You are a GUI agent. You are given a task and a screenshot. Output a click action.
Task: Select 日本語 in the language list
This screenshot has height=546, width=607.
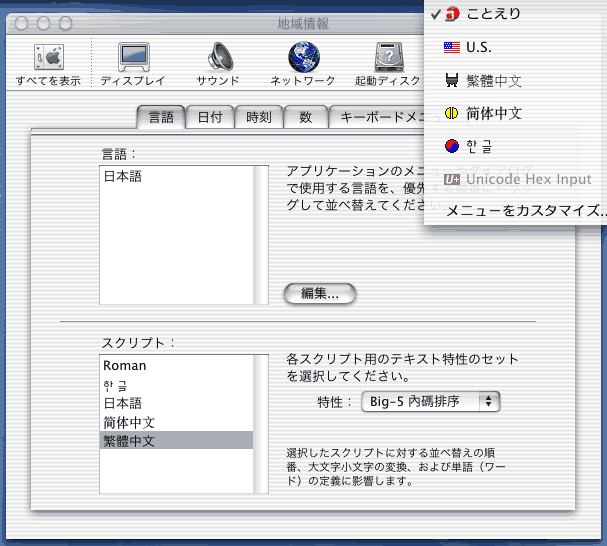(x=122, y=177)
